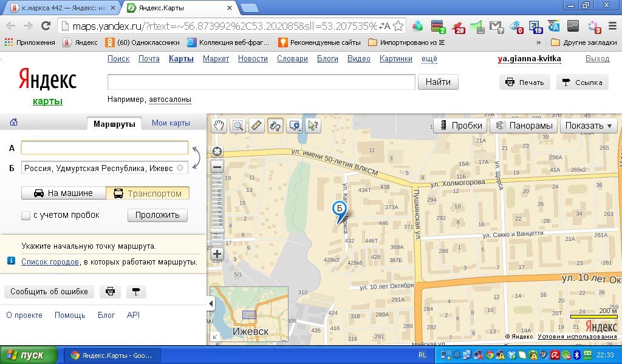Select the 'Транспортом' travel mode
The width and height of the screenshot is (622, 364).
(148, 194)
